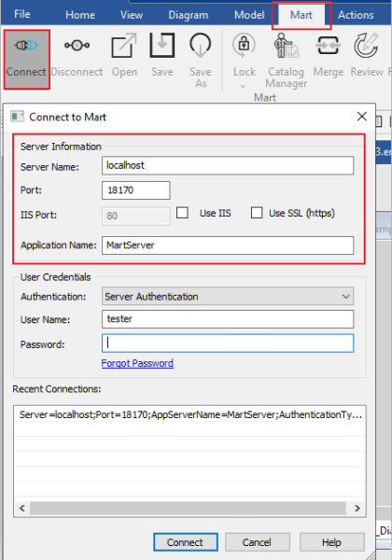Click the Recent Connections horizontal scrollbar track
Screen dimensions: 392x560
(189, 508)
